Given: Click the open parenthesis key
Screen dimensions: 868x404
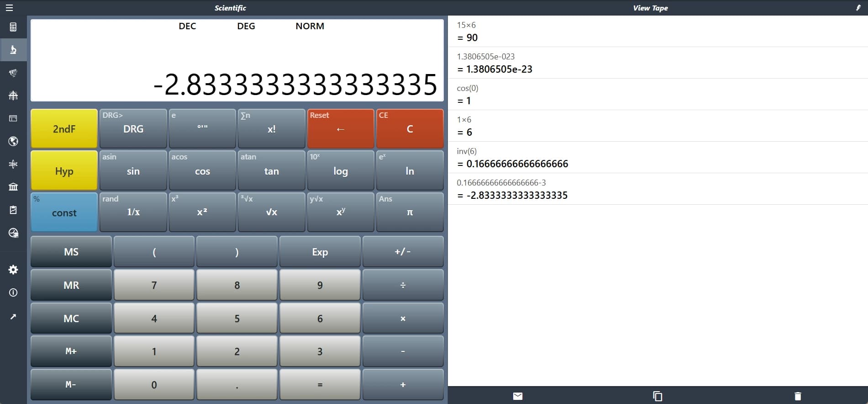Looking at the screenshot, I should point(154,251).
